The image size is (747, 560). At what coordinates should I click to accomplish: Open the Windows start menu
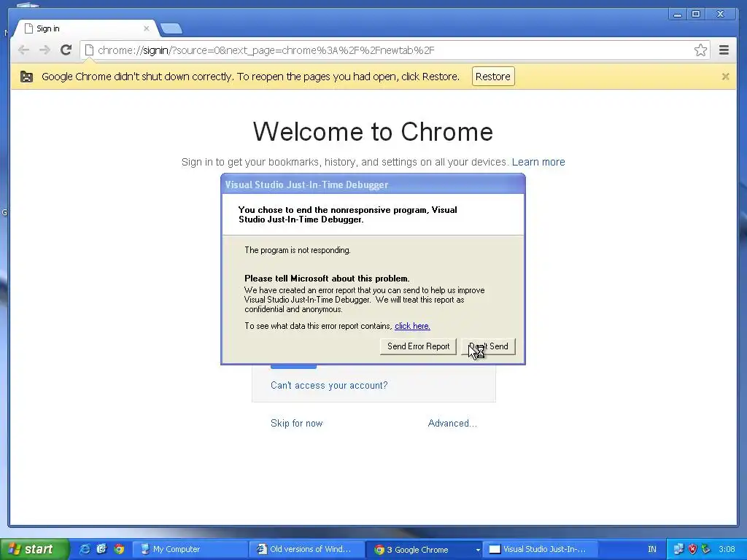[34, 549]
